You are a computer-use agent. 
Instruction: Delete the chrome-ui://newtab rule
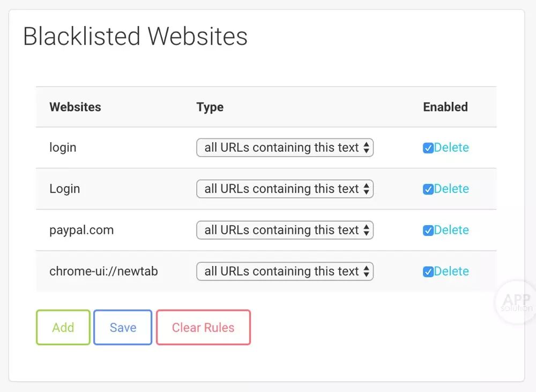(451, 271)
